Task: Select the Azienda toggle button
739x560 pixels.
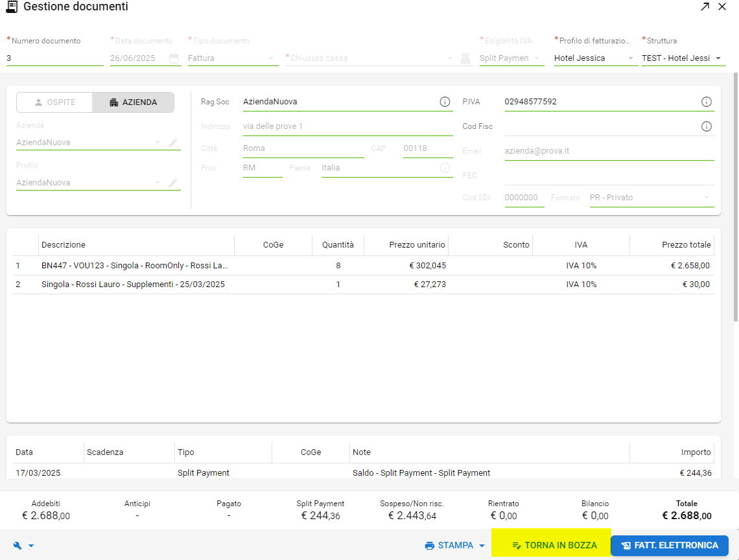Action: point(133,102)
